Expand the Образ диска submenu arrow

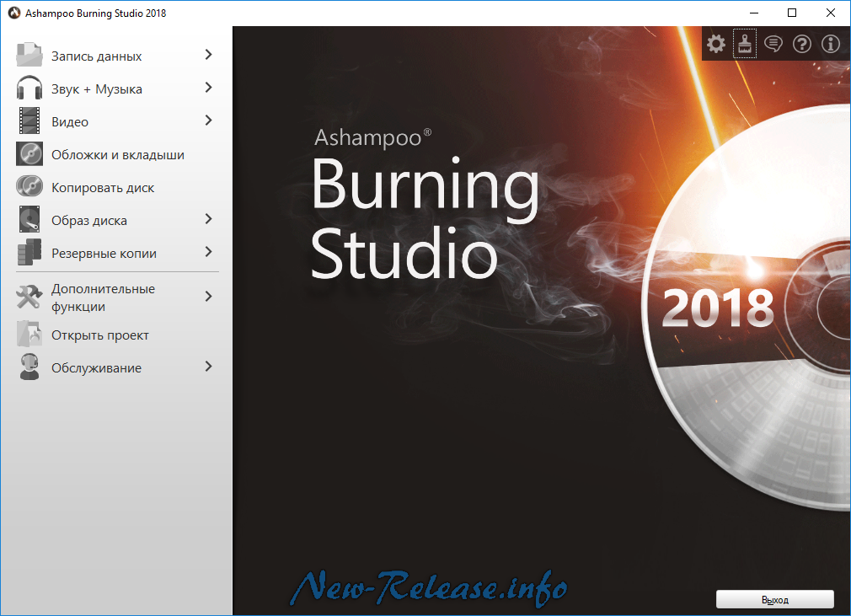coord(208,219)
